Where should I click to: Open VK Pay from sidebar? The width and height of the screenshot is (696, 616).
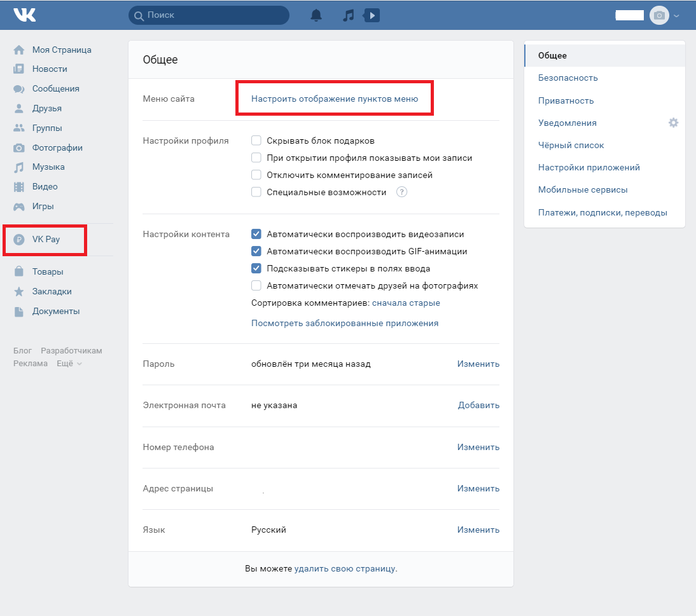[x=46, y=240]
